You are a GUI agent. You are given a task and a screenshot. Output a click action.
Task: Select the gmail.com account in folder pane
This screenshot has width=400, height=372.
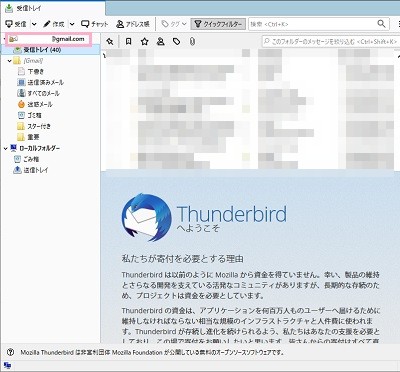pos(48,39)
